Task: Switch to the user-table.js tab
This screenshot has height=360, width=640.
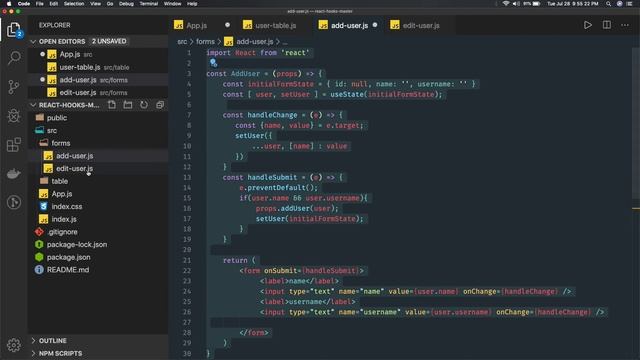Action: pos(275,25)
